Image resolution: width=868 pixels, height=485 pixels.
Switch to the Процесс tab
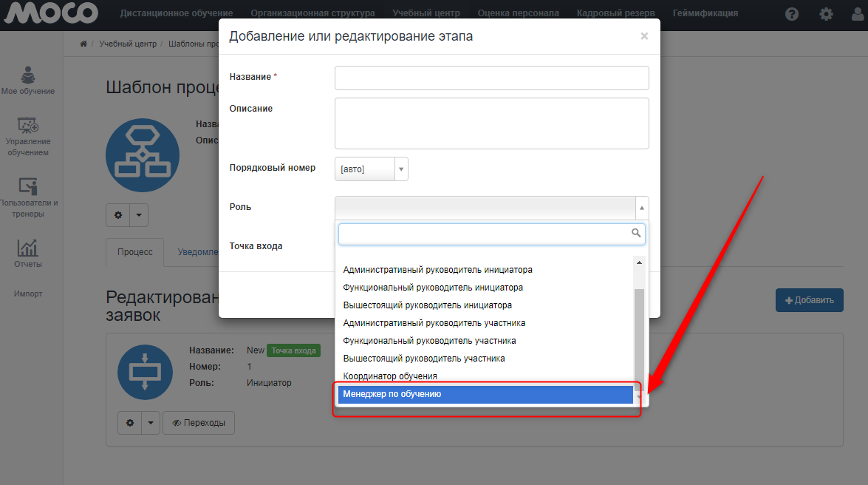(x=135, y=252)
